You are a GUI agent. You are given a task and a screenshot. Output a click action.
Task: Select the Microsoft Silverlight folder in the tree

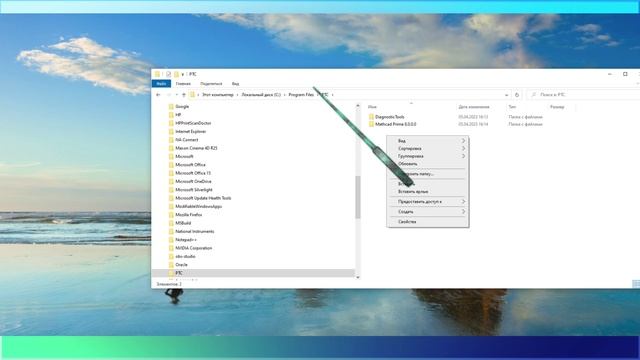point(194,190)
